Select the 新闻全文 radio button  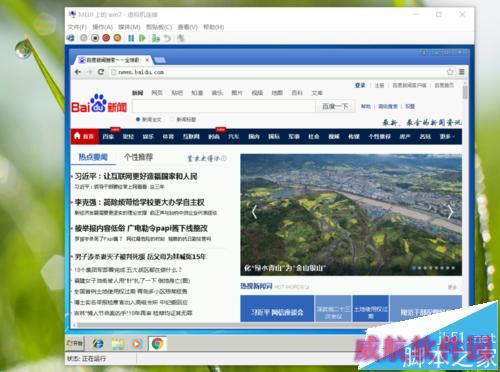tap(138, 119)
